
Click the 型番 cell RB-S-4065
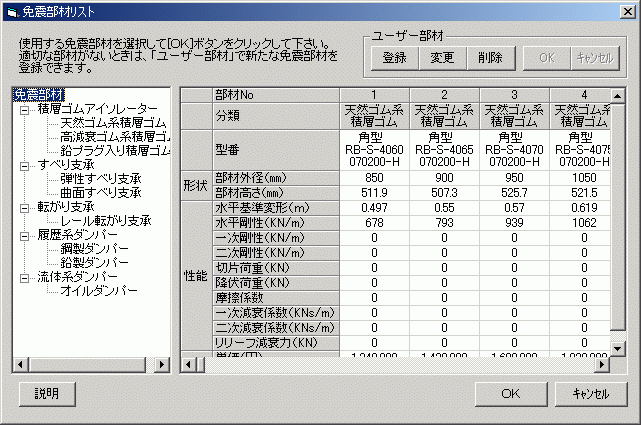444,150
